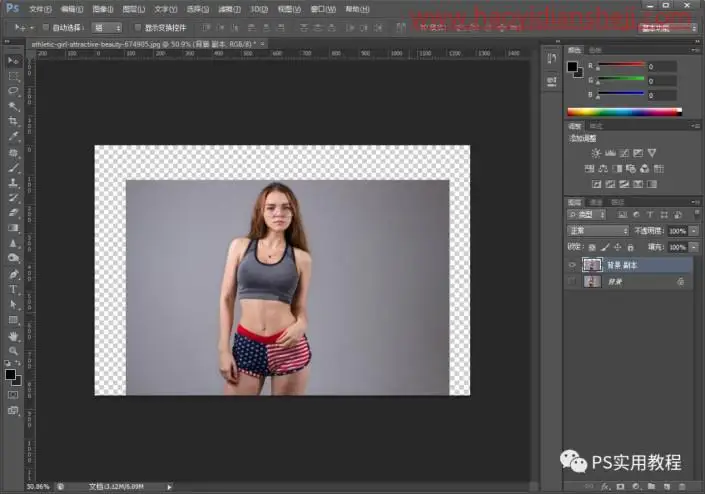Viewport: 705px width, 494px height.
Task: Enable the Auto-Select (自动选择) checkbox
Action: pos(45,27)
